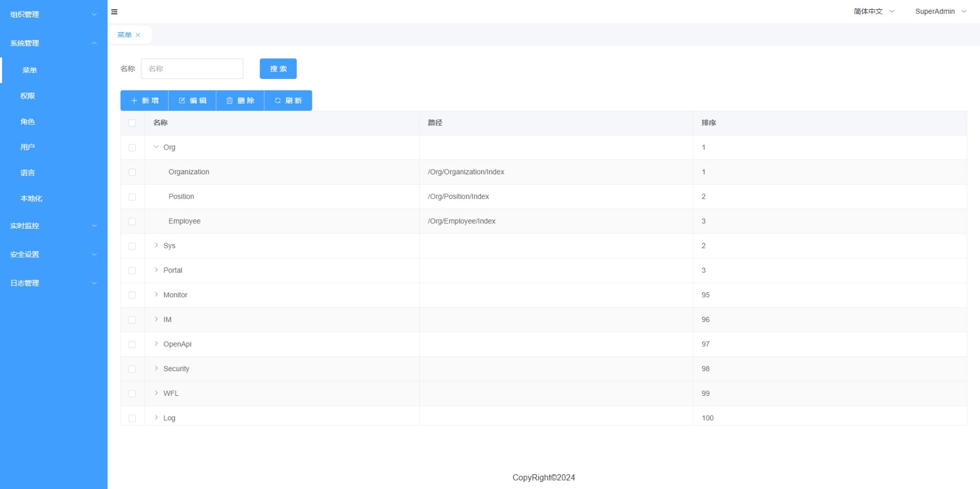Viewport: 980px width, 489px height.
Task: Expand the 安全设置 sidebar menu
Action: (54, 254)
